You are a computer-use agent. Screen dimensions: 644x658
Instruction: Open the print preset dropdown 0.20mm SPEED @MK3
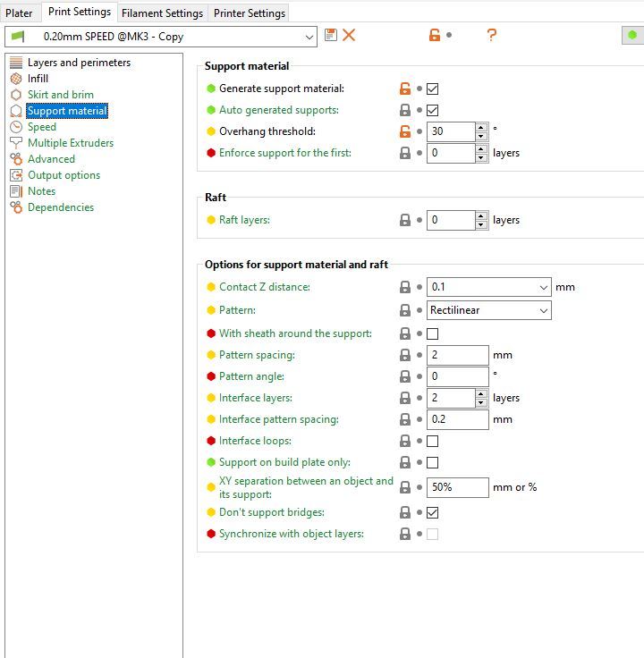click(x=161, y=37)
